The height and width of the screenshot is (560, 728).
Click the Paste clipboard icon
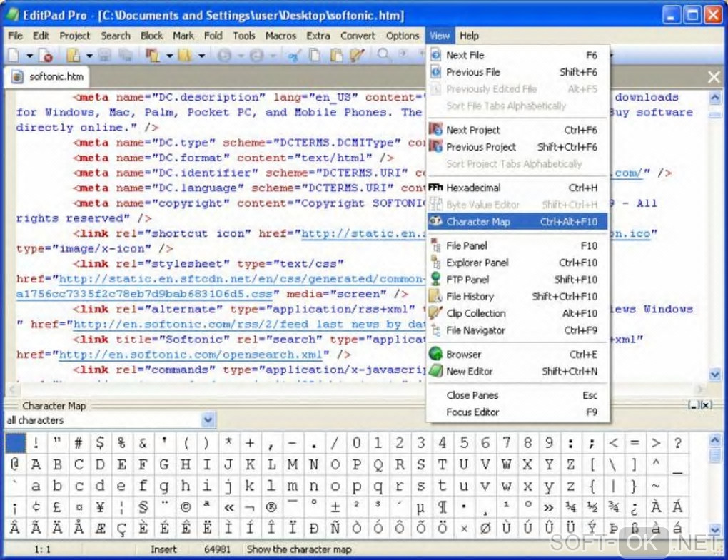pyautogui.click(x=336, y=56)
